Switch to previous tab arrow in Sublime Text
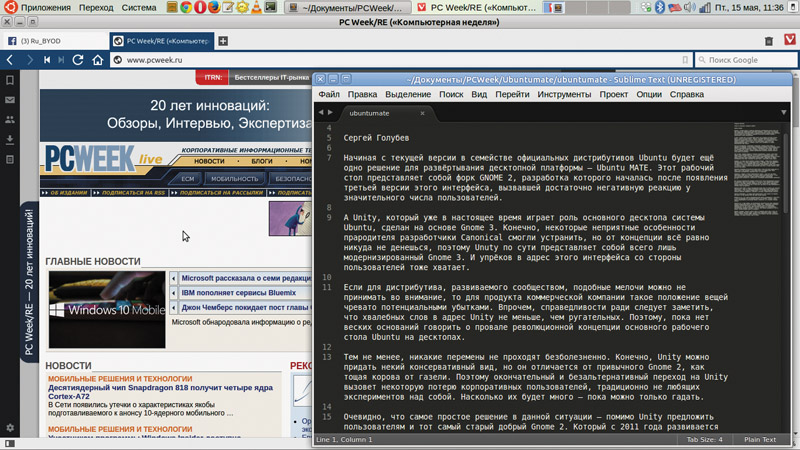The height and width of the screenshot is (450, 800). [321, 112]
